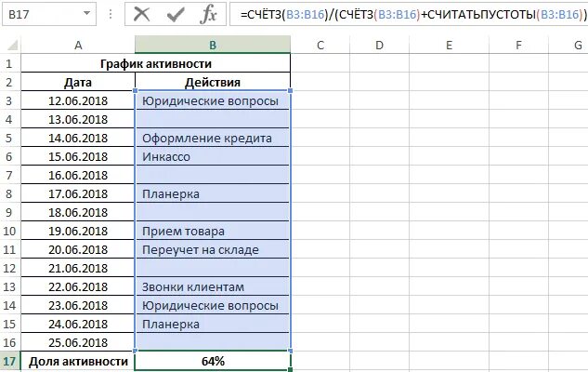Select the cell with date 22.06.2018
The width and height of the screenshot is (588, 372).
pos(78,286)
